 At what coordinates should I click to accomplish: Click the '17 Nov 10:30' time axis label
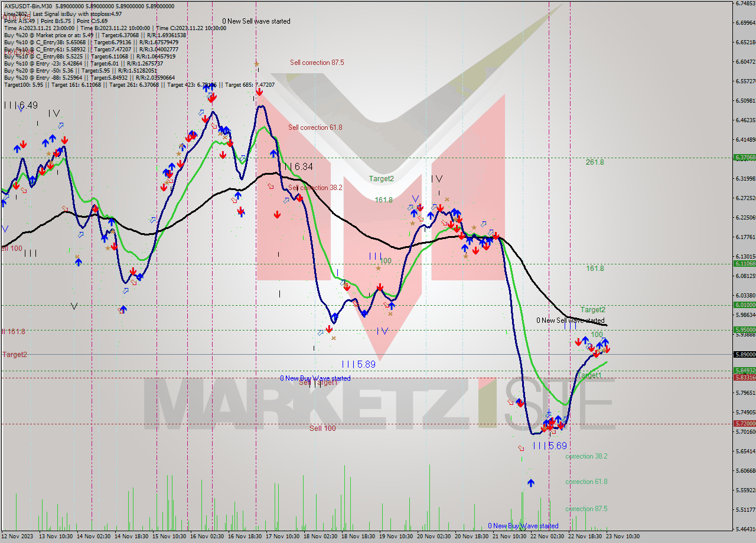pyautogui.click(x=283, y=537)
